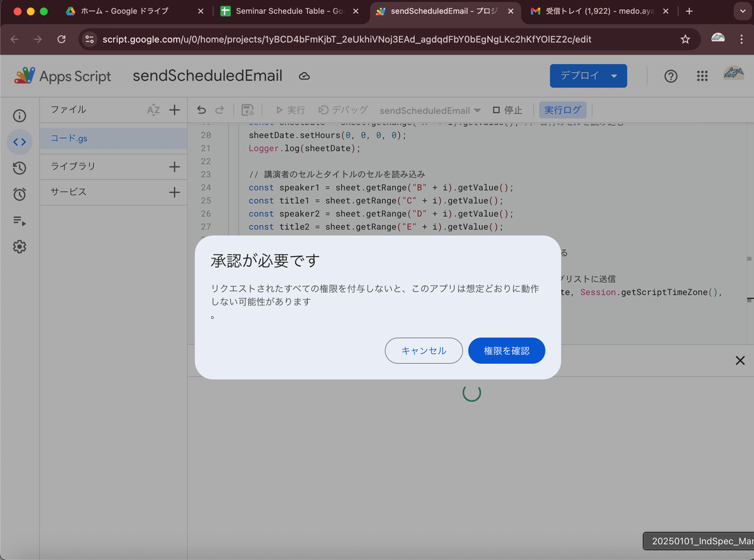The image size is (754, 560).
Task: Click the 権限を確認 button
Action: [506, 350]
